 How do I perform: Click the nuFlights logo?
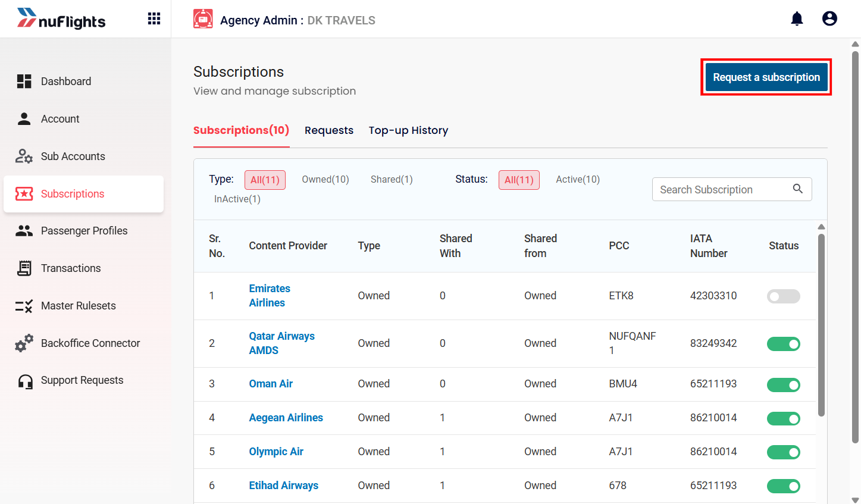(x=61, y=19)
